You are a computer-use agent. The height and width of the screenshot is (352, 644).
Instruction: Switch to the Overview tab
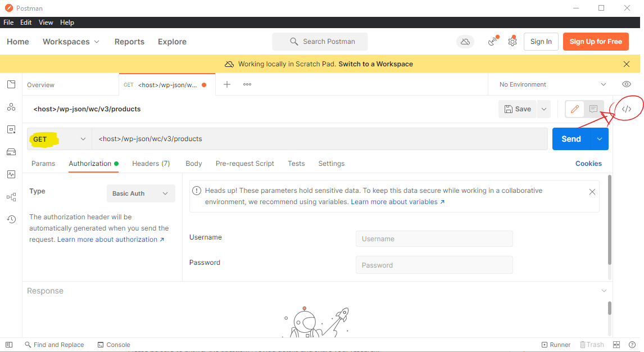point(40,85)
